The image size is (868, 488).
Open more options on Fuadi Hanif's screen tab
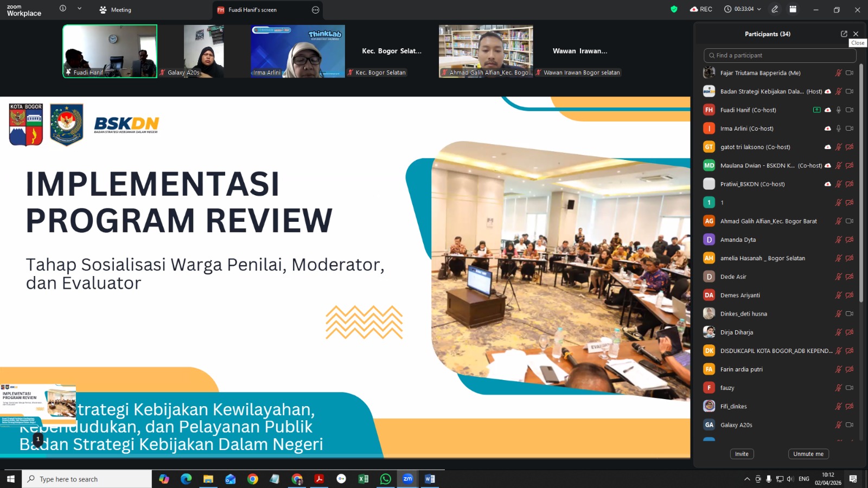[x=315, y=10]
